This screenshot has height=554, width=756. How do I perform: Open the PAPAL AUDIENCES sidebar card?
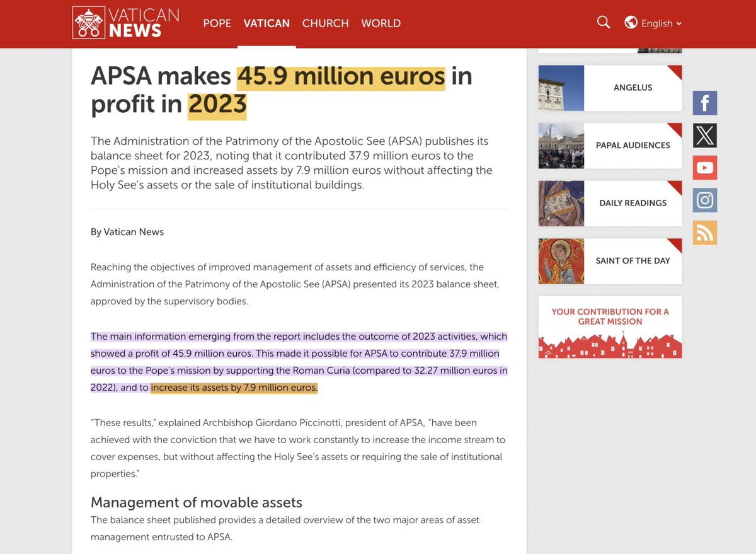coord(610,146)
